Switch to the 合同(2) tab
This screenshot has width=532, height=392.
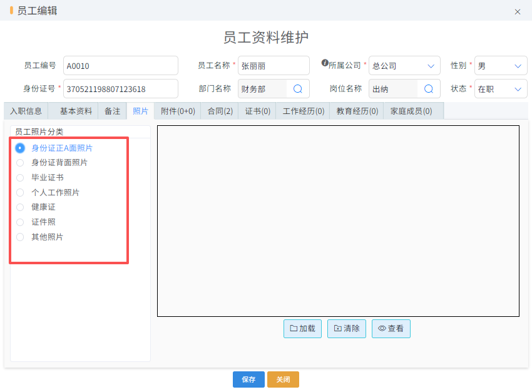point(220,111)
